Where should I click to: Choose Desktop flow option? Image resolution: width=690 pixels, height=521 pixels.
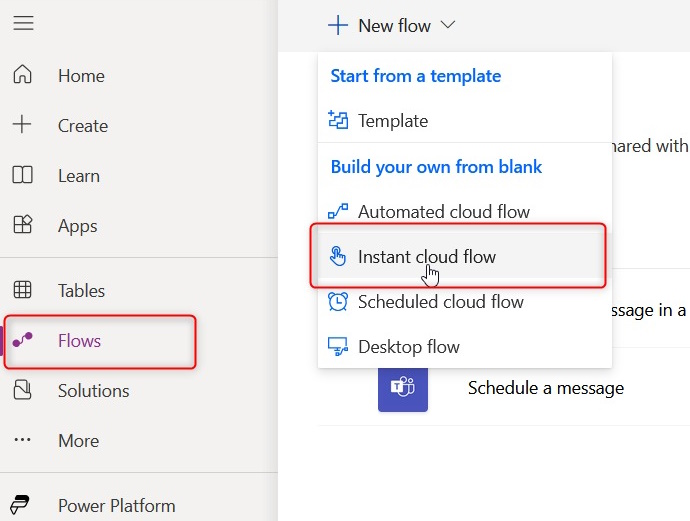pyautogui.click(x=409, y=347)
